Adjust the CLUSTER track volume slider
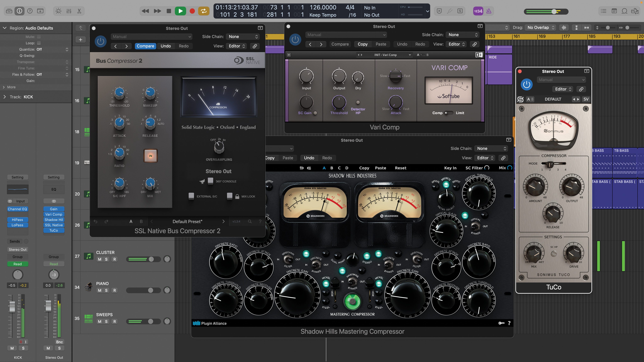 pos(151,259)
